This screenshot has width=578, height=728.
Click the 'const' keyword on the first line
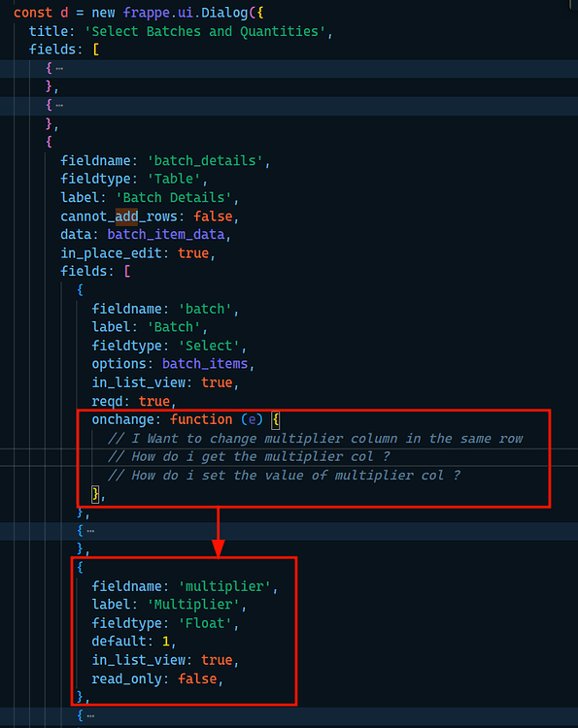click(33, 13)
